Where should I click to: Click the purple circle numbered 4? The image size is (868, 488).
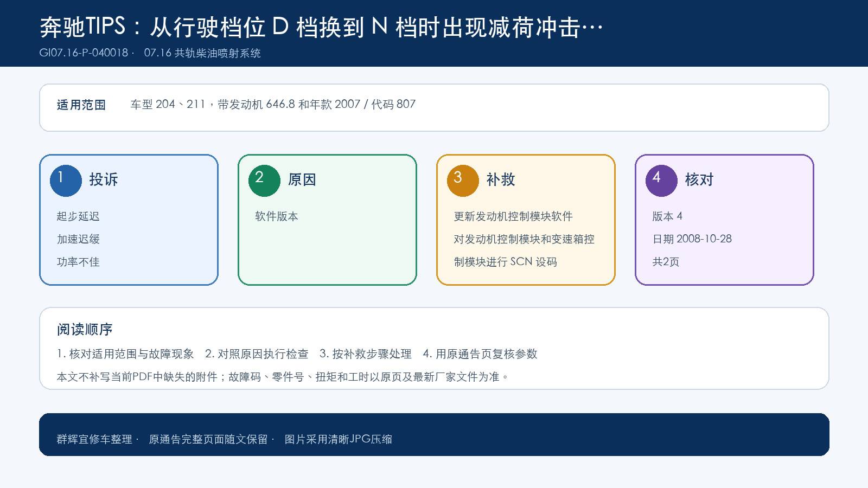pos(661,181)
